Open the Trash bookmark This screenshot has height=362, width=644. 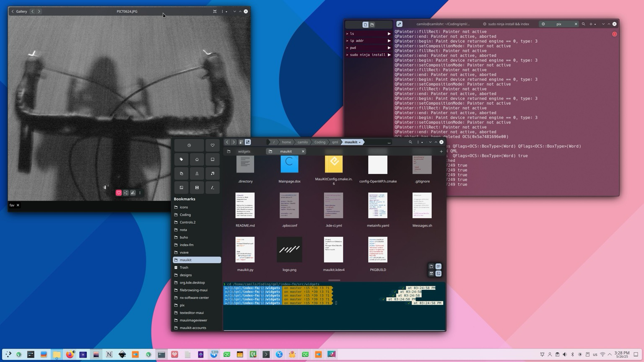pyautogui.click(x=197, y=267)
